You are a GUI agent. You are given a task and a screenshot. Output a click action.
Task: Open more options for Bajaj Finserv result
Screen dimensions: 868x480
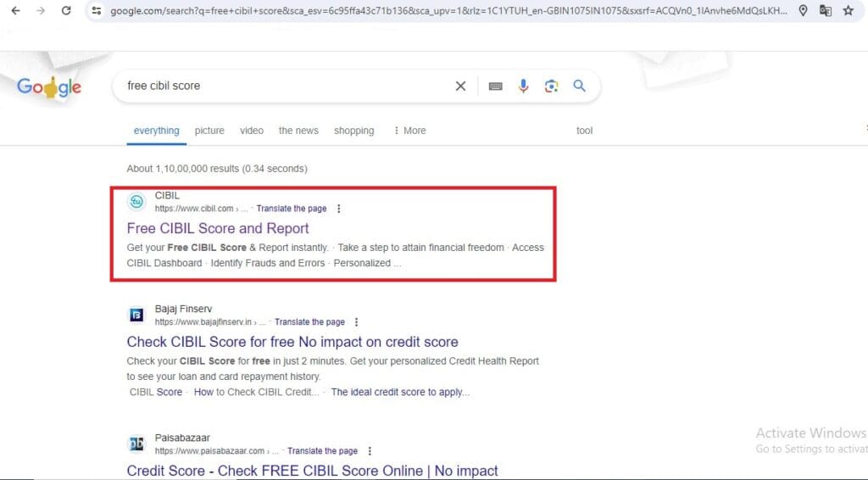(x=357, y=322)
